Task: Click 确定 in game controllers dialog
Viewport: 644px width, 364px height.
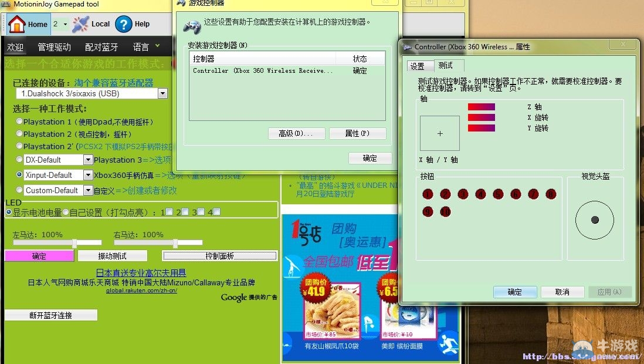Action: 370,158
